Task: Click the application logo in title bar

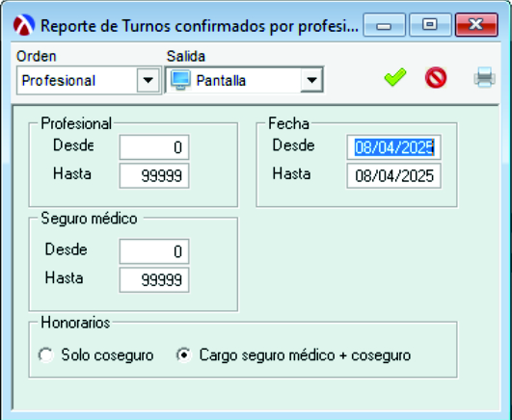Action: click(x=24, y=25)
